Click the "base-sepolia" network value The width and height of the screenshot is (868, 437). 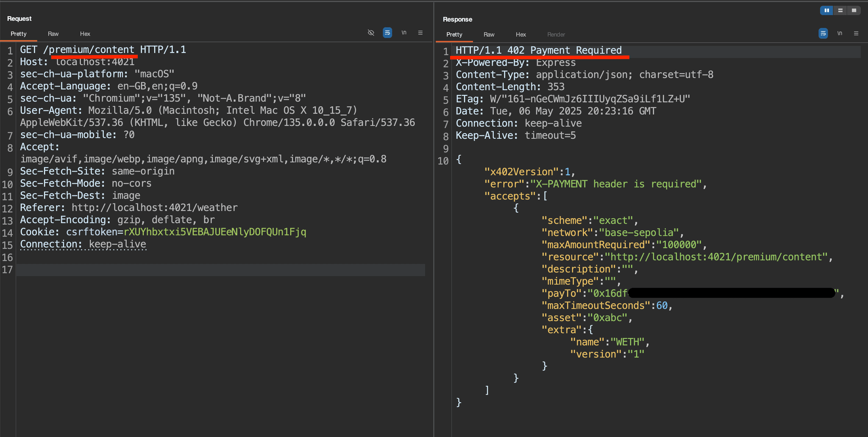point(639,233)
